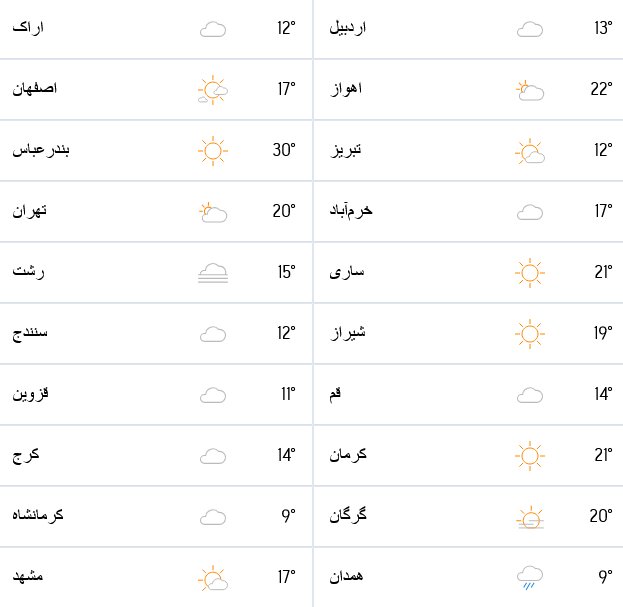Click the partly cloudy icon for تهران

pos(213,211)
